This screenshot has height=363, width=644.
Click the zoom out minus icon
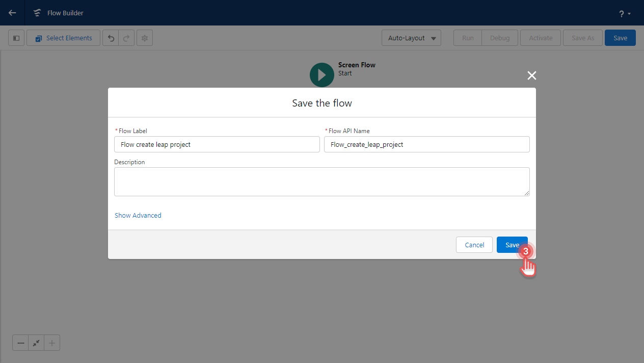pos(20,343)
